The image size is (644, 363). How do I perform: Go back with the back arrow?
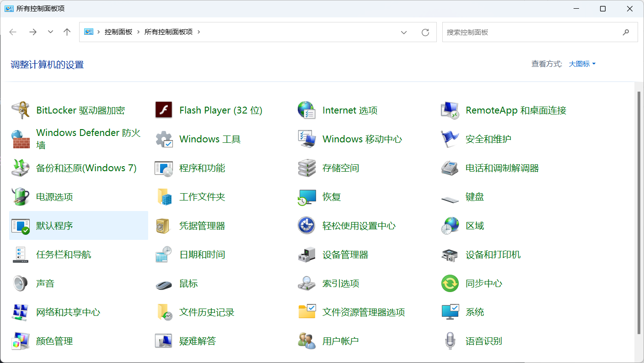(13, 32)
